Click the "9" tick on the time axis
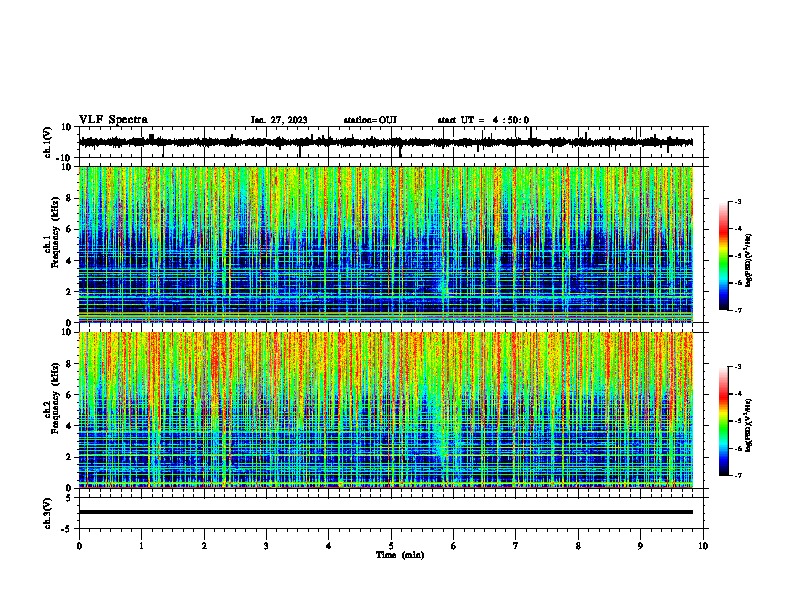Viewport: 792px width, 612px height. click(x=640, y=546)
